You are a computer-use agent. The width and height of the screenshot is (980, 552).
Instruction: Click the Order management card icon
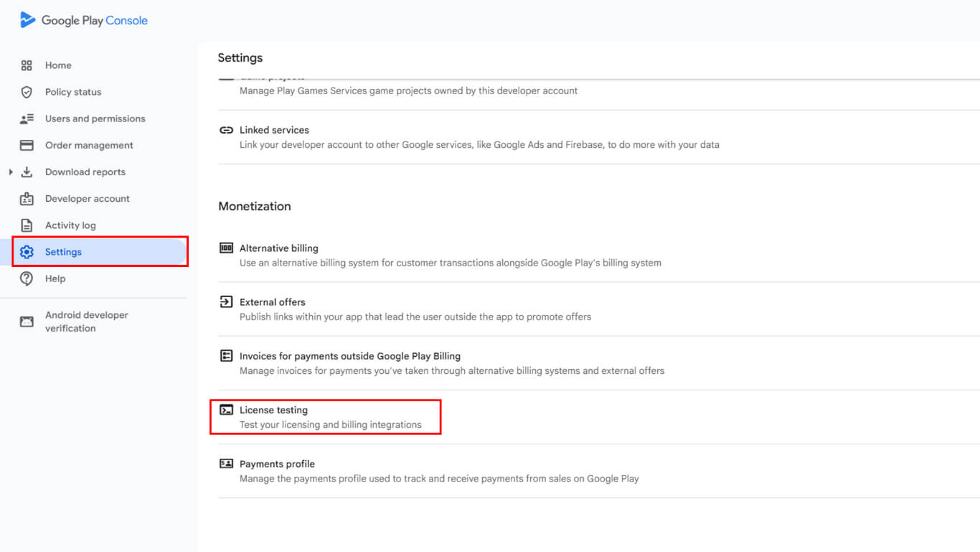[x=27, y=145]
